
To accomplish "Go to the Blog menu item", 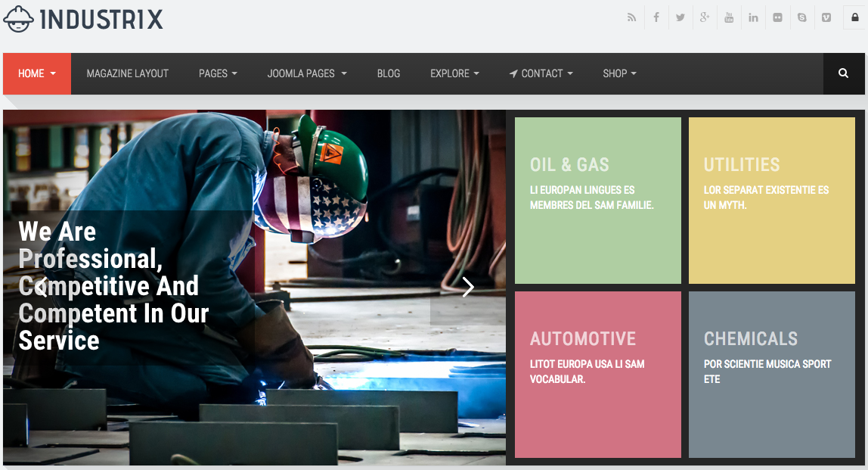I will click(x=389, y=73).
